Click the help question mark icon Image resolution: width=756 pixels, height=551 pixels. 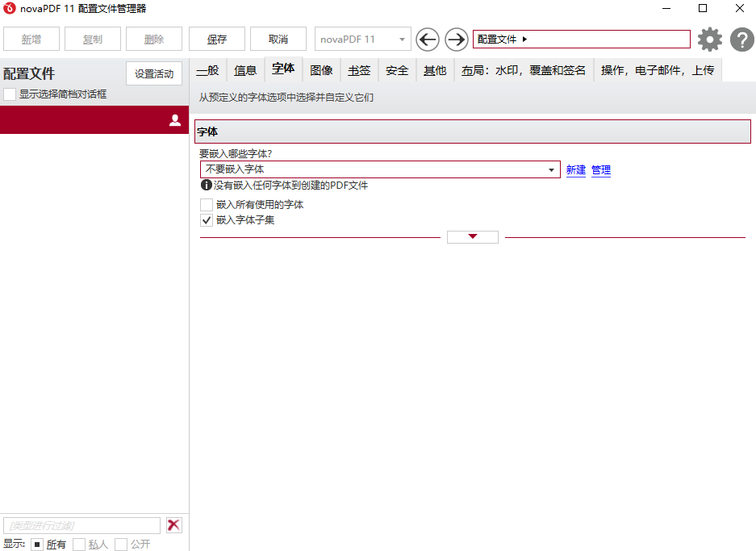[741, 39]
